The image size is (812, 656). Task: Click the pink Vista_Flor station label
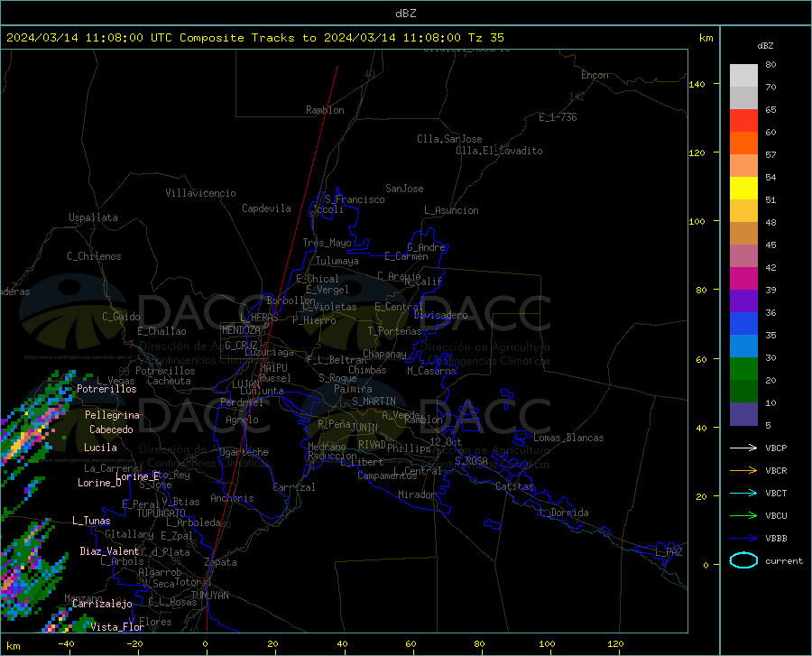(117, 627)
